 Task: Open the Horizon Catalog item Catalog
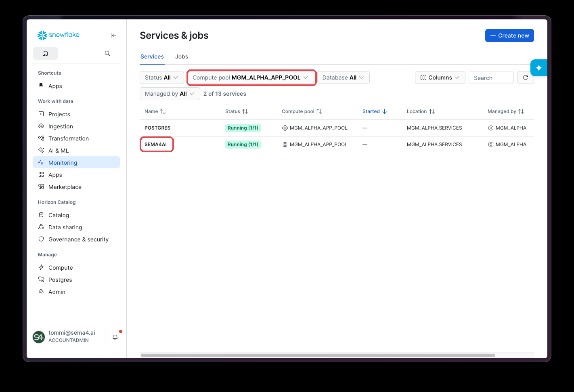[76, 215]
